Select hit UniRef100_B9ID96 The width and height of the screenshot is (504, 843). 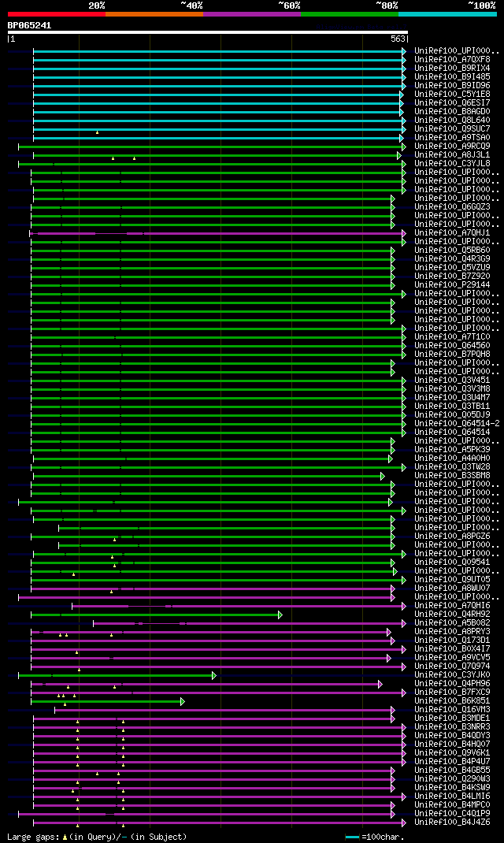452,86
